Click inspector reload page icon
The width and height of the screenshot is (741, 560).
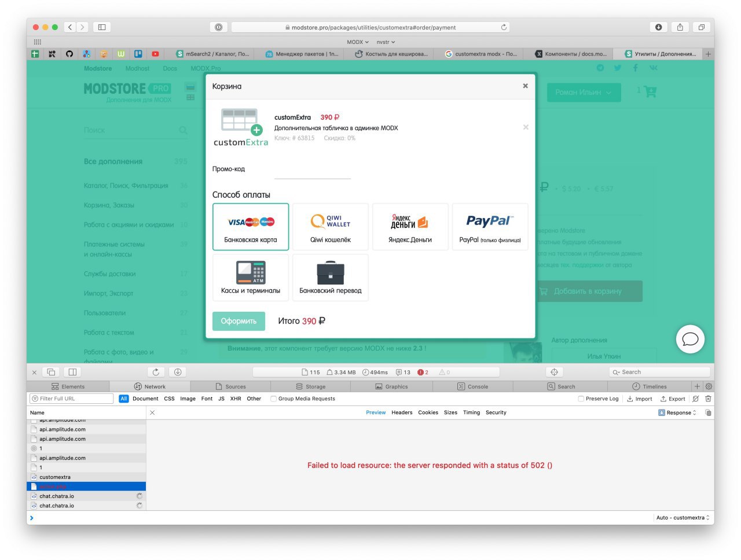tap(156, 372)
